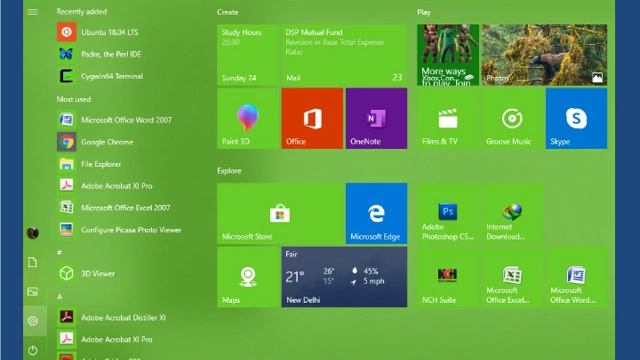Launch the Skype tile
The height and width of the screenshot is (360, 640).
(x=576, y=118)
